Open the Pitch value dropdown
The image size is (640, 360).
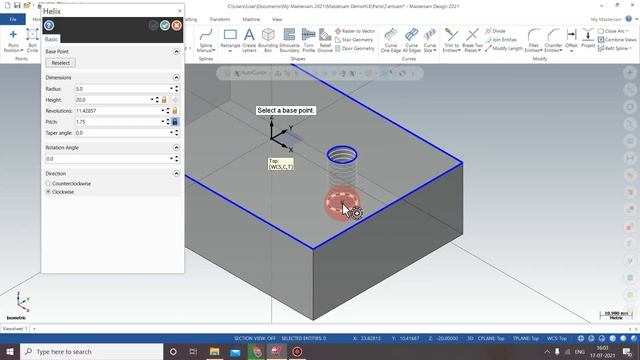[x=162, y=122]
